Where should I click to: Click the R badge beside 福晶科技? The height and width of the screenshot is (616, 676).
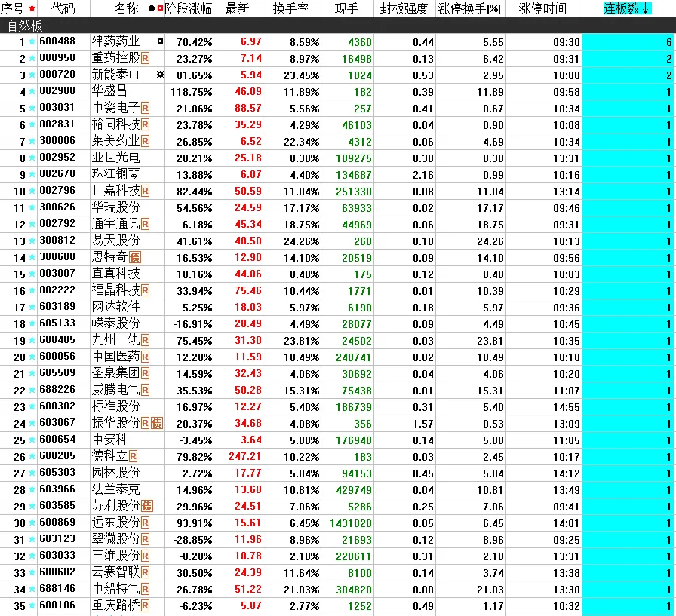point(146,290)
